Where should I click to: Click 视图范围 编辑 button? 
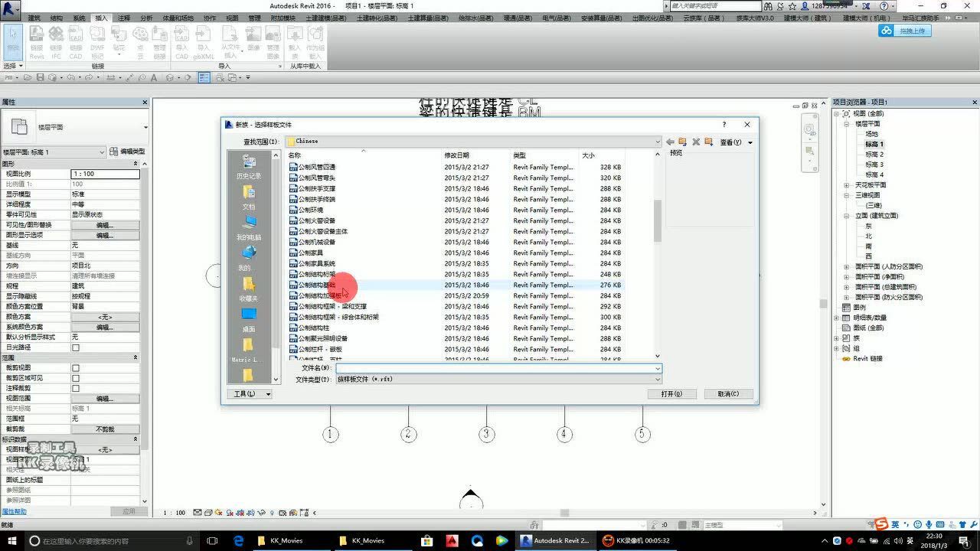pos(105,399)
